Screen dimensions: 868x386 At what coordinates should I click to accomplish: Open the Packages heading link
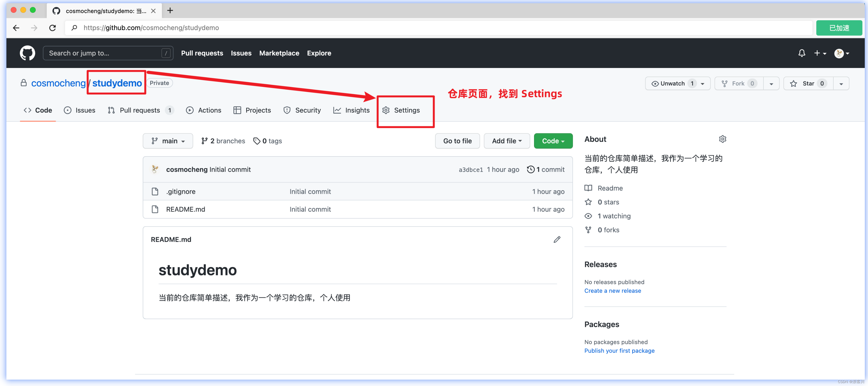pos(602,324)
